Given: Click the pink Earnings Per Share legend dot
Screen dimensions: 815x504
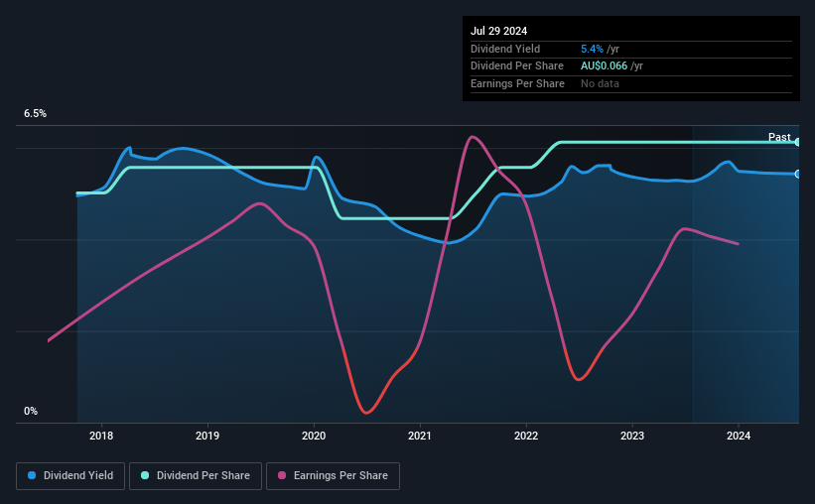Looking at the screenshot, I should pyautogui.click(x=282, y=475).
